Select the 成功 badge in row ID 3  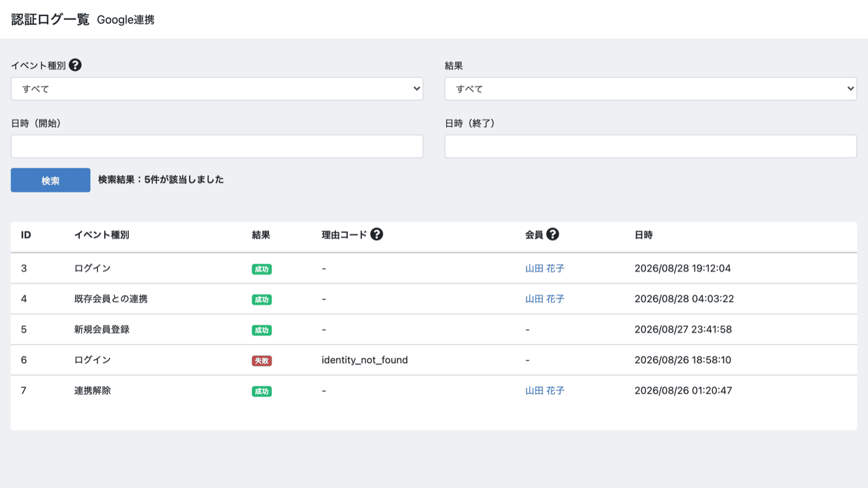coord(262,269)
